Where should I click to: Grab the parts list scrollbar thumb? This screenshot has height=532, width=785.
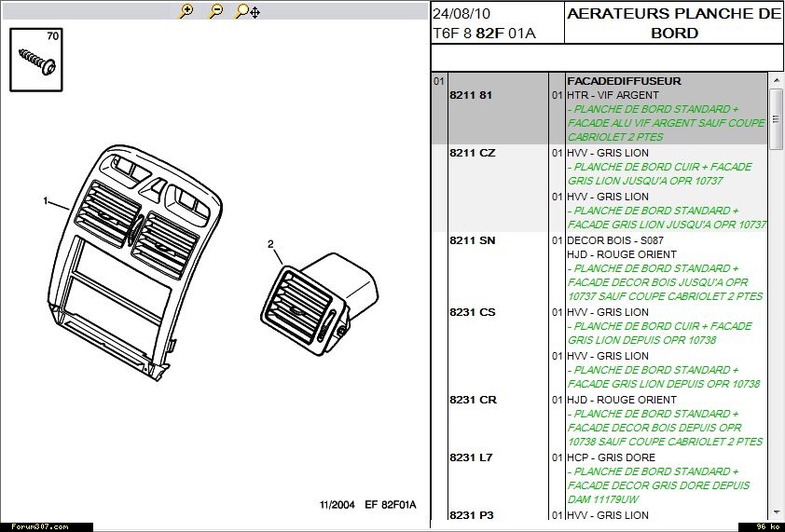(776, 119)
